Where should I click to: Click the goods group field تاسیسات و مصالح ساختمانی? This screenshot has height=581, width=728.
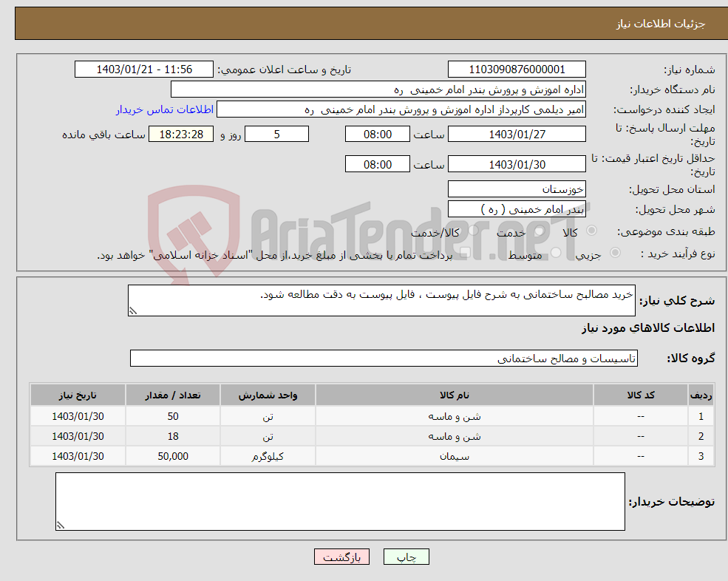click(x=384, y=358)
